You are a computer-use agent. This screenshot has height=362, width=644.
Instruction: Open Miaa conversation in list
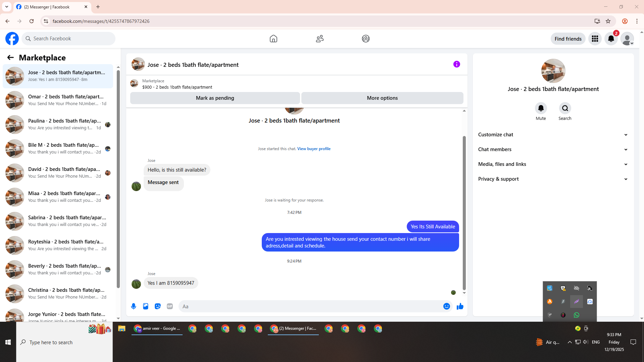coord(58,197)
